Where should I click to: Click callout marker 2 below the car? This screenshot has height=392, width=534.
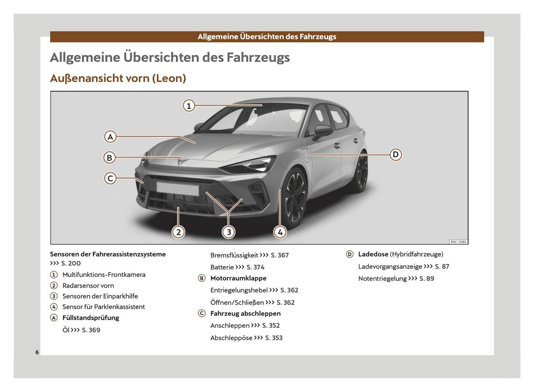pos(178,232)
